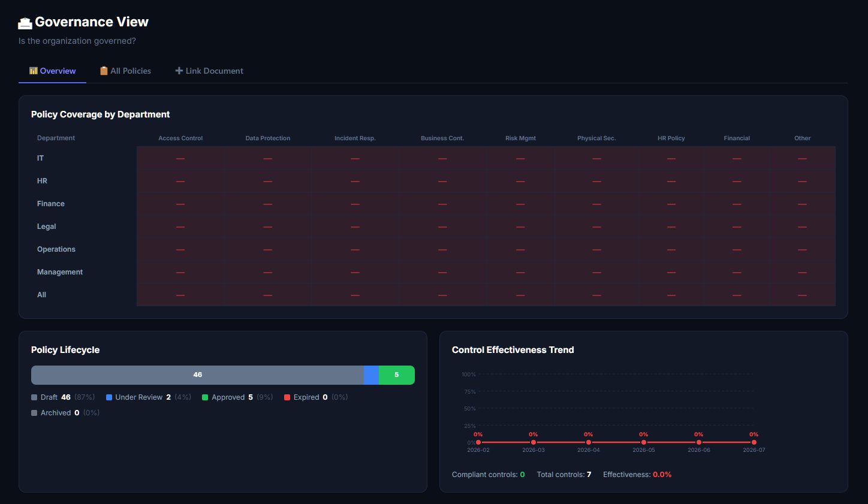Click the 2026-07 data point on trend chart
Screen dimensions: 868x504
[754, 442]
